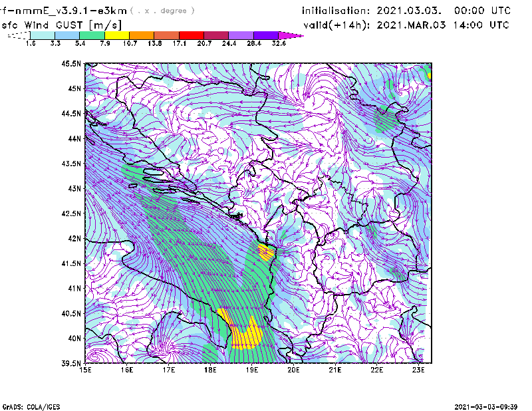Click the 'GrADS: COLA/IGES' credit

[31, 407]
